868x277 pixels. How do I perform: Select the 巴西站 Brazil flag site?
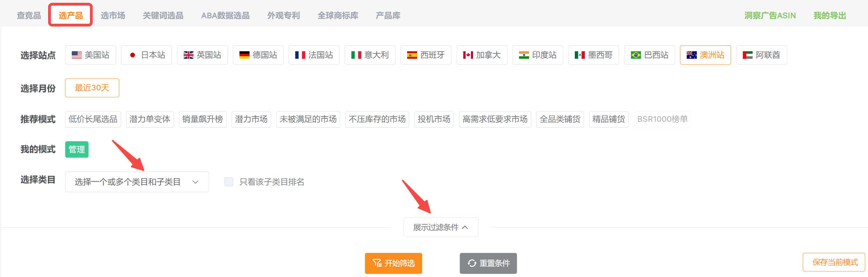(650, 55)
